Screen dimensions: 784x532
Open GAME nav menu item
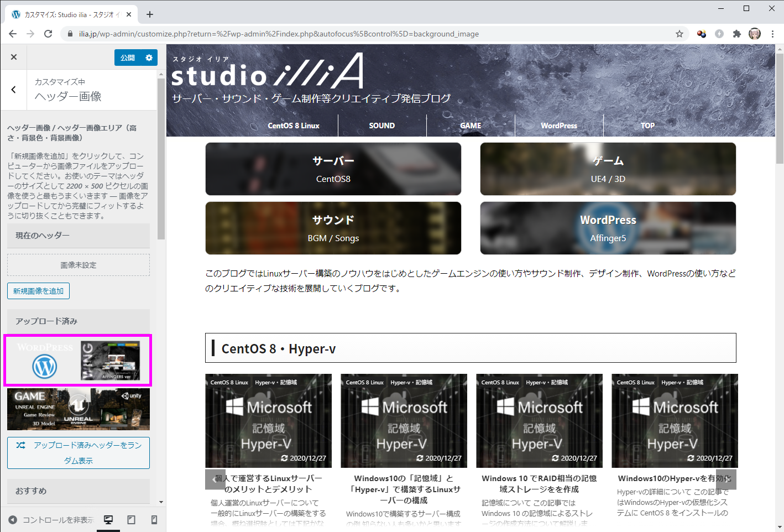click(471, 126)
